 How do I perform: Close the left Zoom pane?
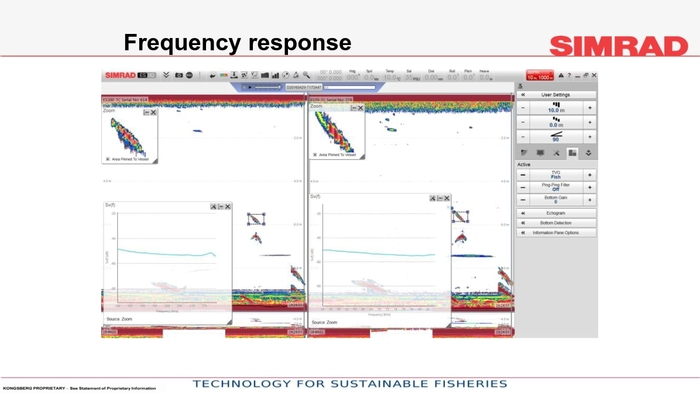pos(154,112)
